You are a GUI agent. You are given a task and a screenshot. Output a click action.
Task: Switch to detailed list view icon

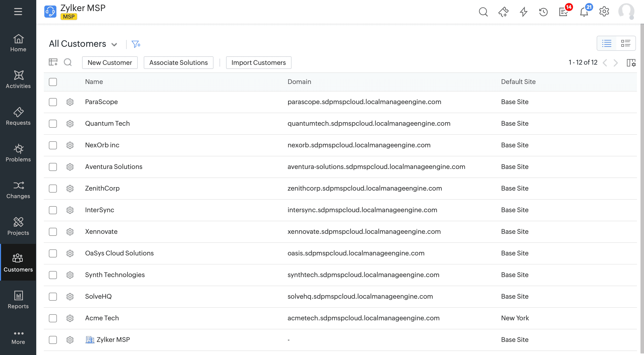pyautogui.click(x=626, y=43)
